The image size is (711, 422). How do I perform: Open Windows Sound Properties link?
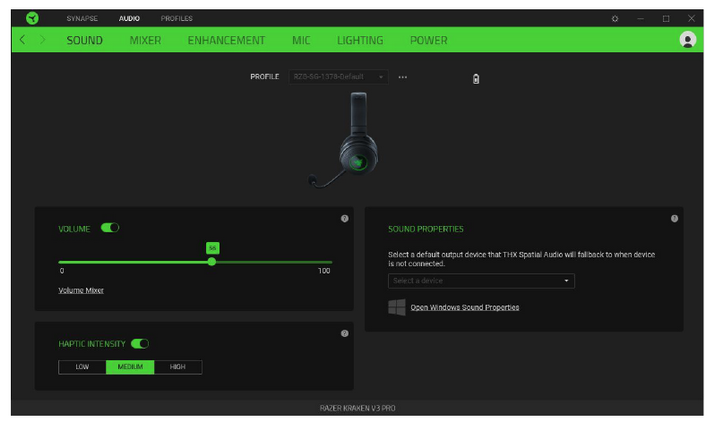point(465,307)
